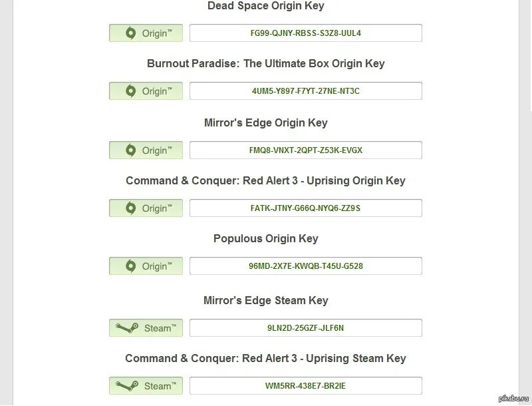Select the Red Alert 3 Steam key WM5RR-438E7
The width and height of the screenshot is (532, 406).
(x=306, y=385)
